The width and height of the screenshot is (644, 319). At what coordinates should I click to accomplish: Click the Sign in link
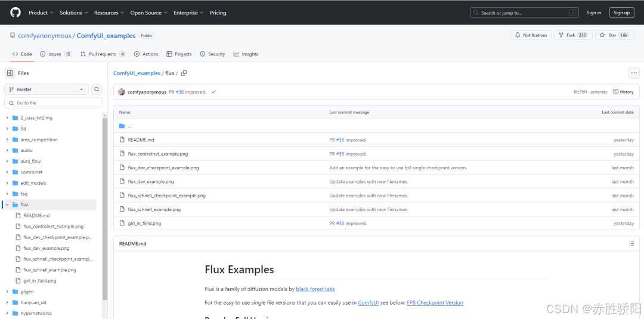(x=593, y=13)
